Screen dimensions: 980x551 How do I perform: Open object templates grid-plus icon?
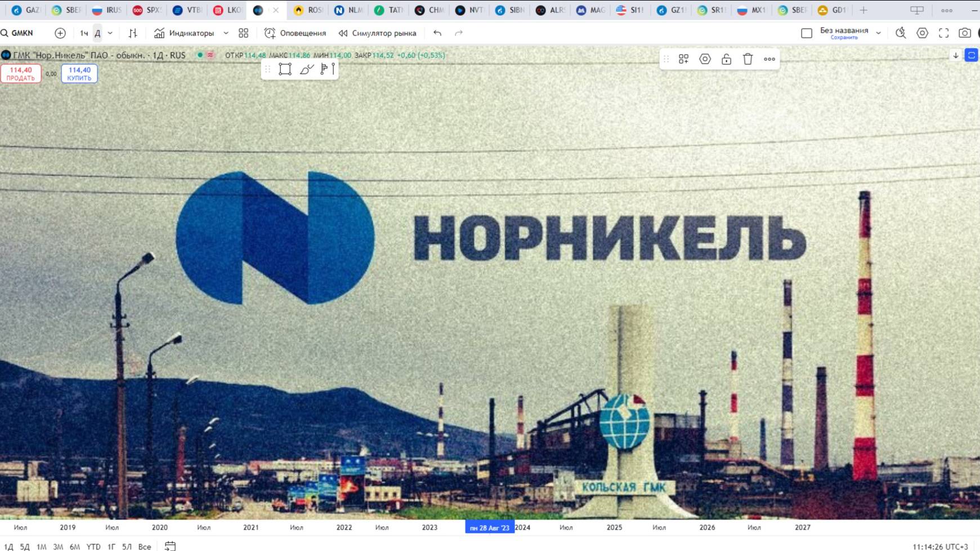tap(684, 59)
